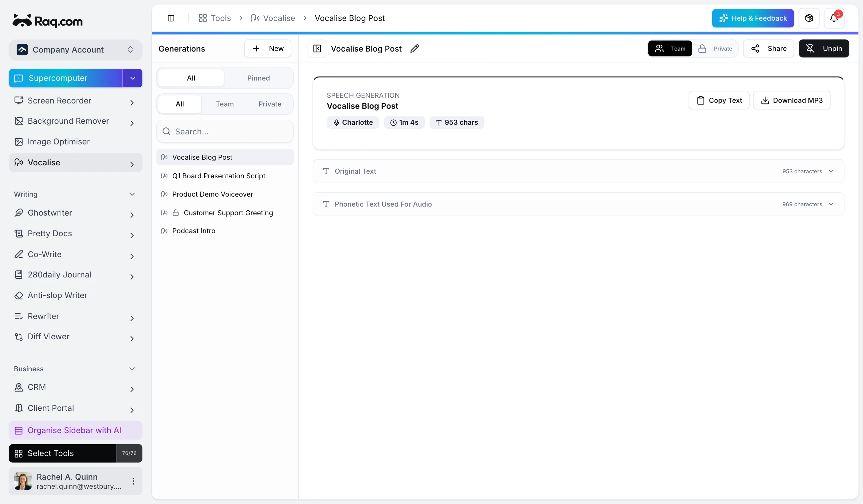Expand Phonetic Text Used For Audio

click(578, 204)
